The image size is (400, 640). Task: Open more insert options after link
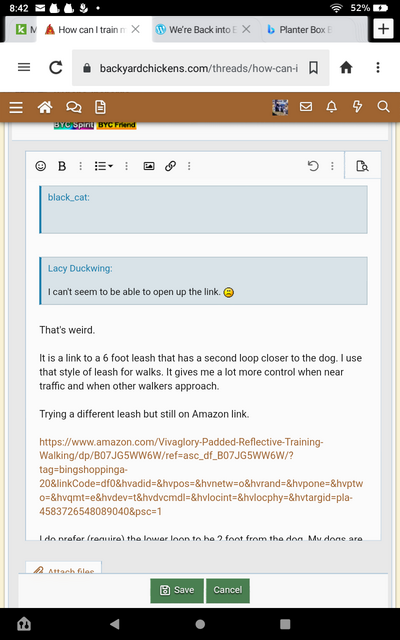[189, 166]
